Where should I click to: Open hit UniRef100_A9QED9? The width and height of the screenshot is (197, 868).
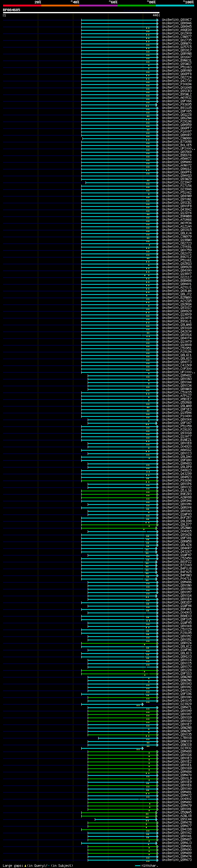(176, 30)
